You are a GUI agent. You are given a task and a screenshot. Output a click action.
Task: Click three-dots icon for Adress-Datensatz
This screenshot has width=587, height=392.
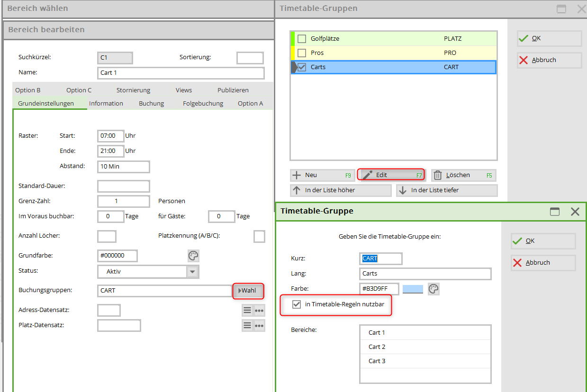pos(259,311)
